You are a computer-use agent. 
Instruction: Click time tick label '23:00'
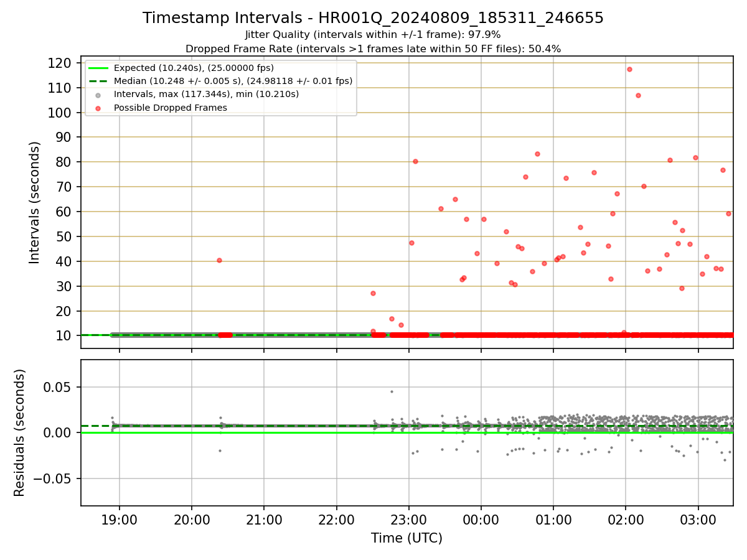(409, 519)
